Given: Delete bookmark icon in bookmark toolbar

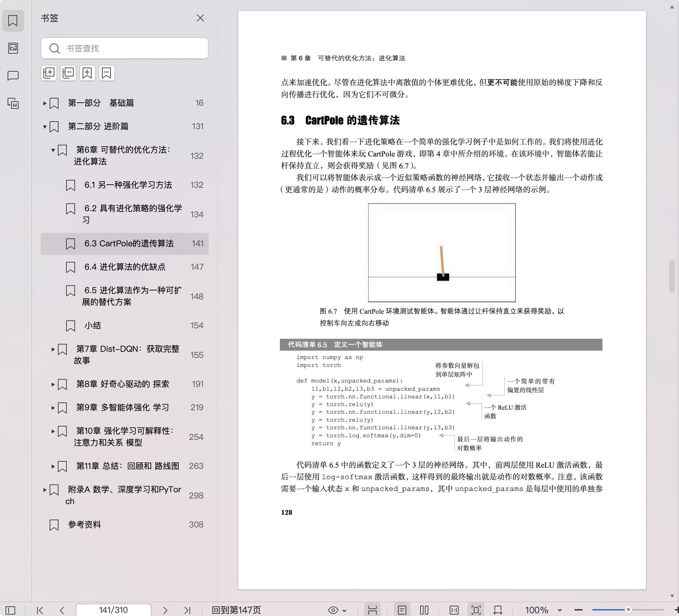Looking at the screenshot, I should tap(107, 73).
